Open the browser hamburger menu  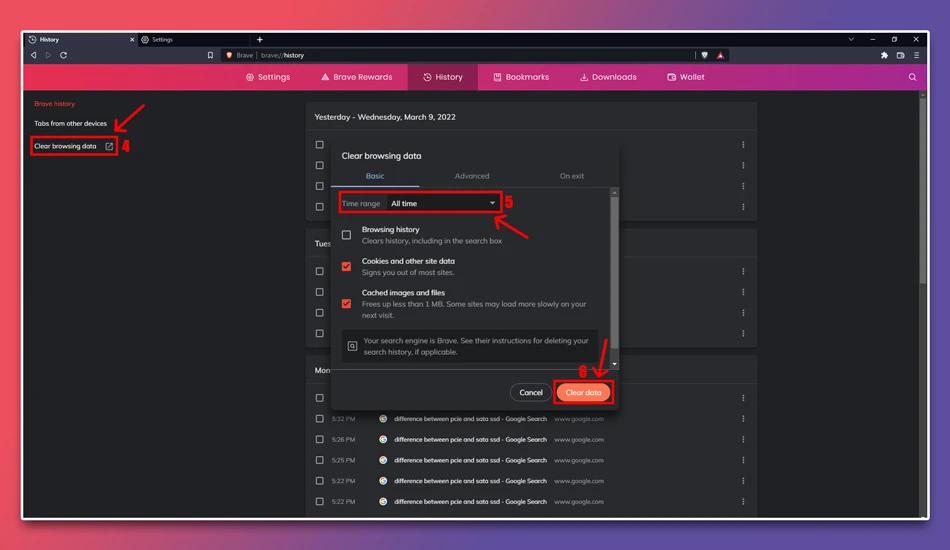(x=916, y=55)
